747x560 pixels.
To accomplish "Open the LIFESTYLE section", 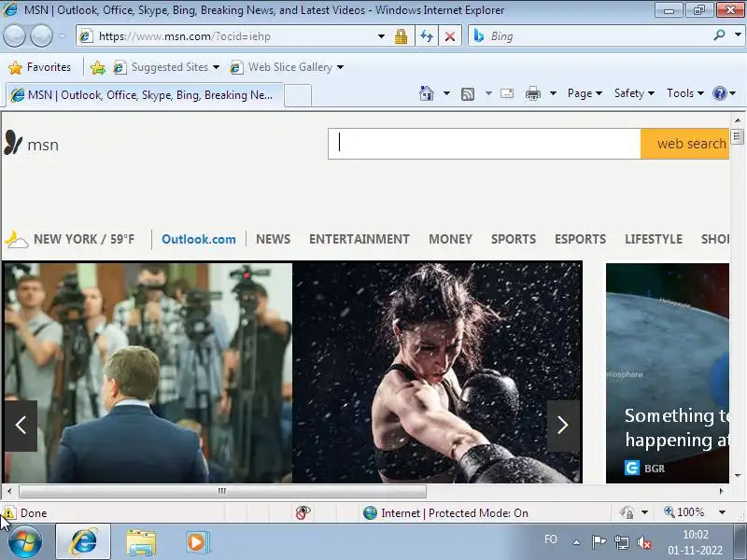I will (x=654, y=239).
